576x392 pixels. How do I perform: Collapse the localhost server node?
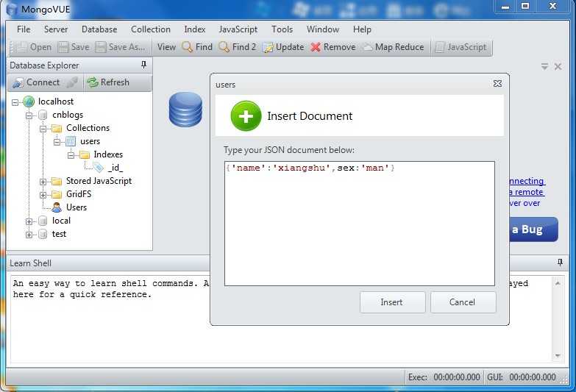pos(15,102)
